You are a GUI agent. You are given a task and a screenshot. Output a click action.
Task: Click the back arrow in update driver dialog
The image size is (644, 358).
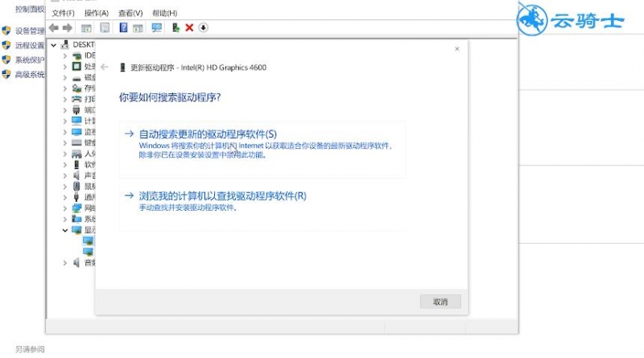pyautogui.click(x=105, y=67)
